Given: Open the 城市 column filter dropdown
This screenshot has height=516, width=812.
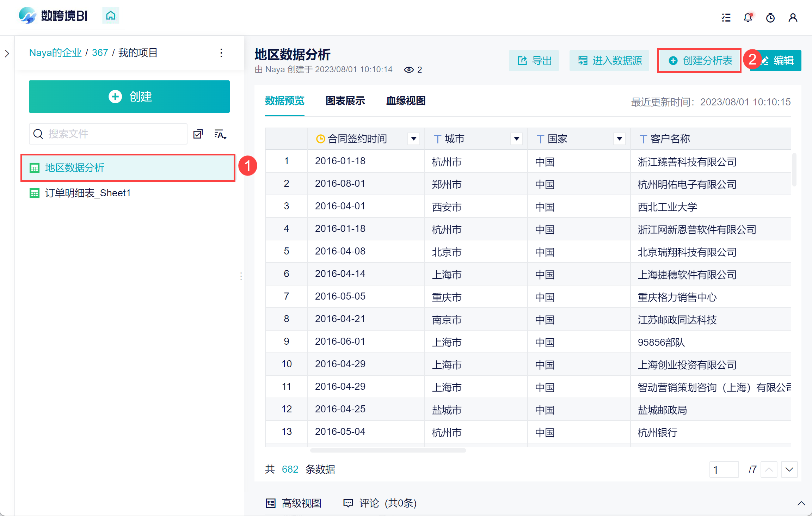Looking at the screenshot, I should click(516, 139).
